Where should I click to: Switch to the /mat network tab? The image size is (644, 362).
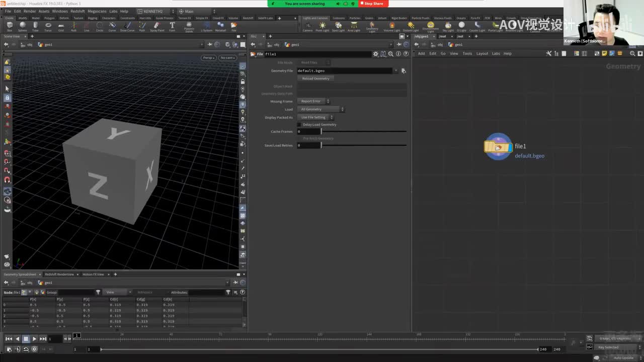pyautogui.click(x=443, y=36)
